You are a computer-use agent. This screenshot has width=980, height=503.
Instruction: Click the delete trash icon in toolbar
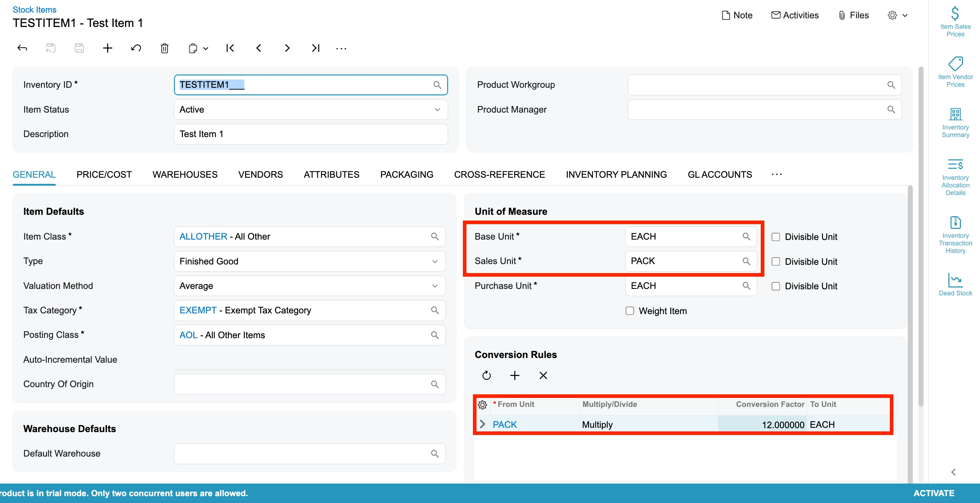[164, 48]
